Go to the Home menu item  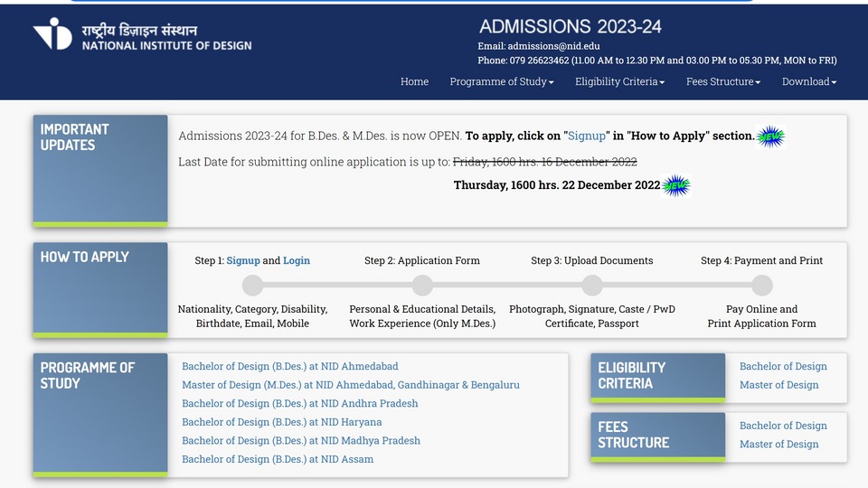click(x=415, y=82)
